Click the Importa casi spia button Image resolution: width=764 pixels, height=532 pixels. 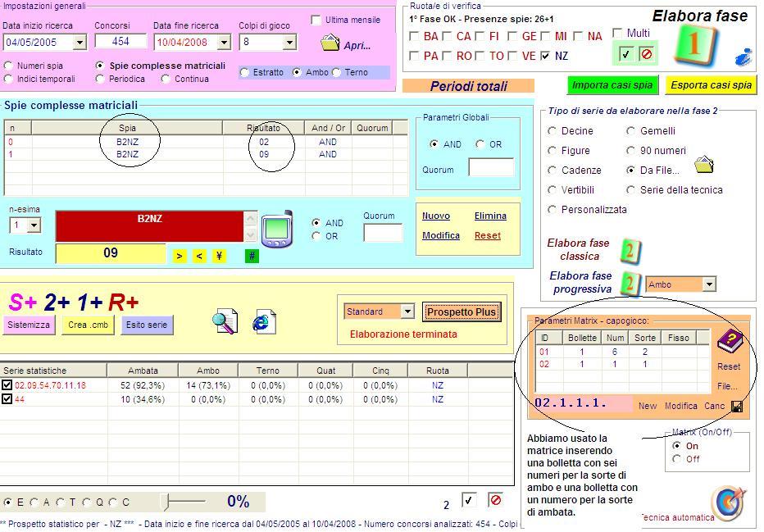(x=612, y=85)
